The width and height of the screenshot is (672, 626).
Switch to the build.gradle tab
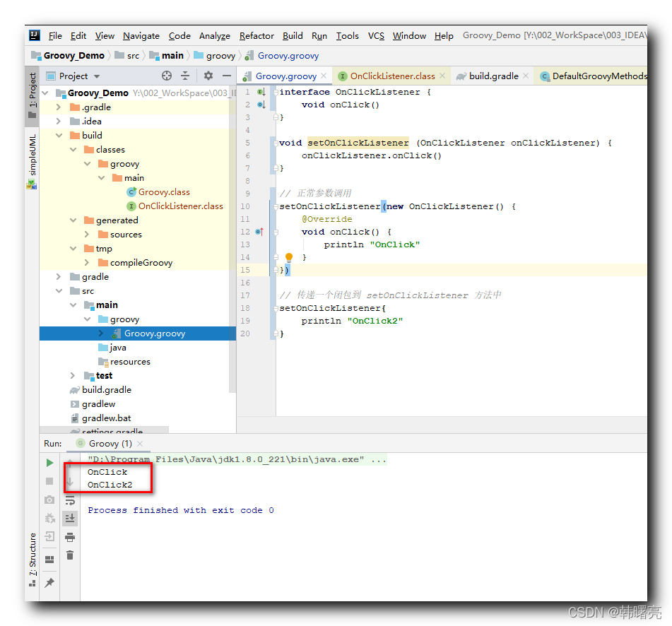[x=493, y=76]
